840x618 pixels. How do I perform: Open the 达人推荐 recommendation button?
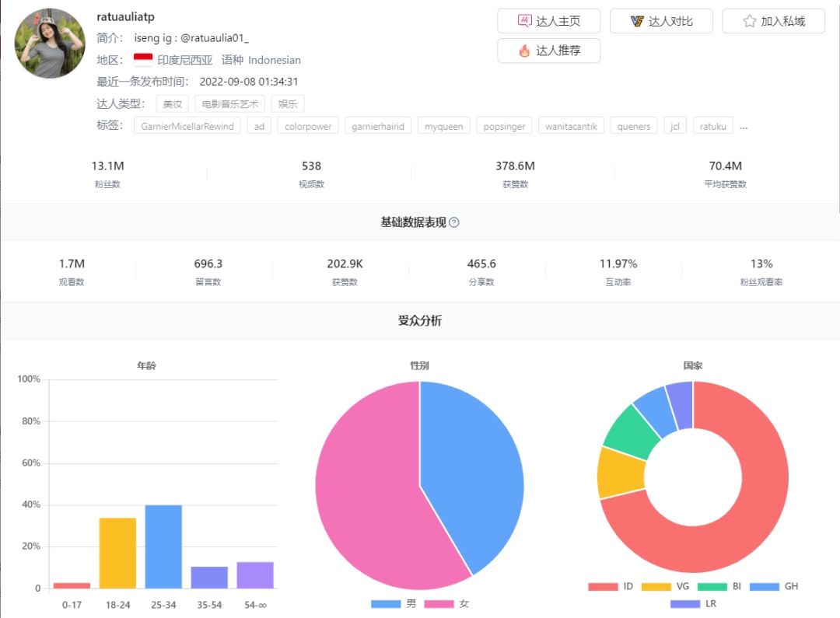pyautogui.click(x=548, y=51)
